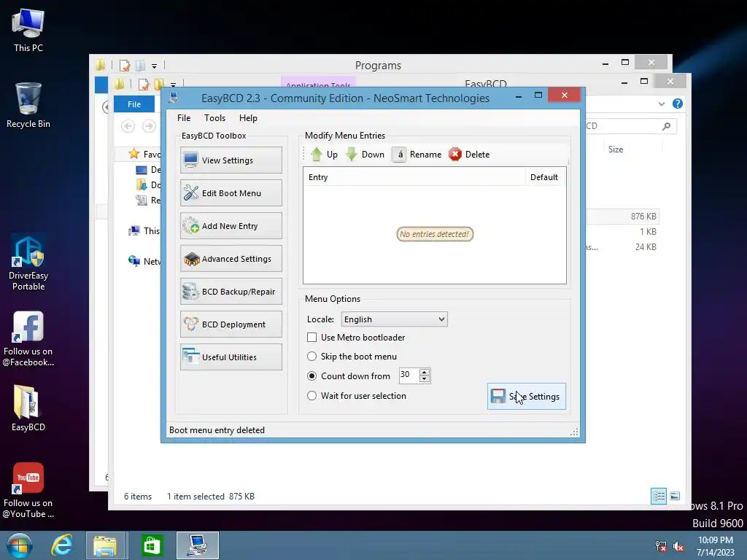747x560 pixels.
Task: Open Advanced Settings in toolbox
Action: click(x=231, y=259)
